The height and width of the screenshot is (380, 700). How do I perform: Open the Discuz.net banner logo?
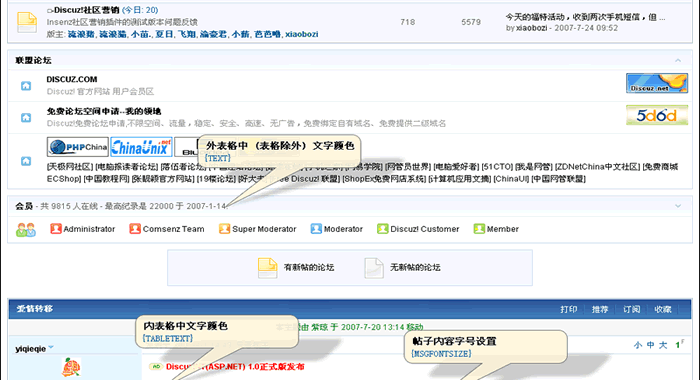point(657,84)
